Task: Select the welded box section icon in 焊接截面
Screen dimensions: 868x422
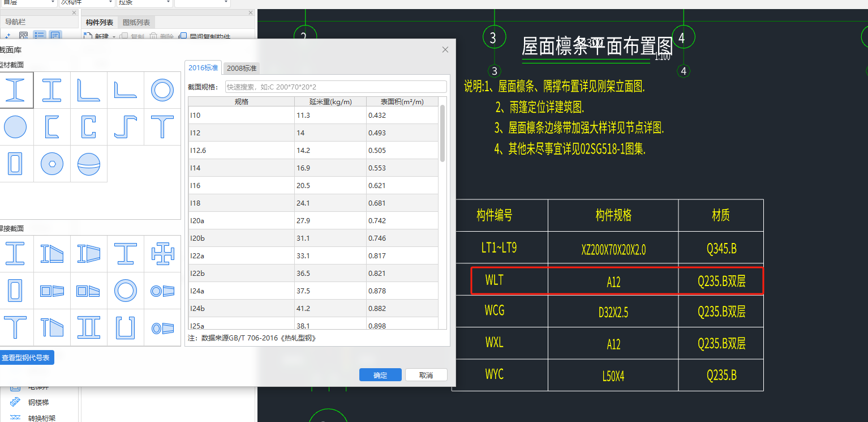Action: coord(15,291)
